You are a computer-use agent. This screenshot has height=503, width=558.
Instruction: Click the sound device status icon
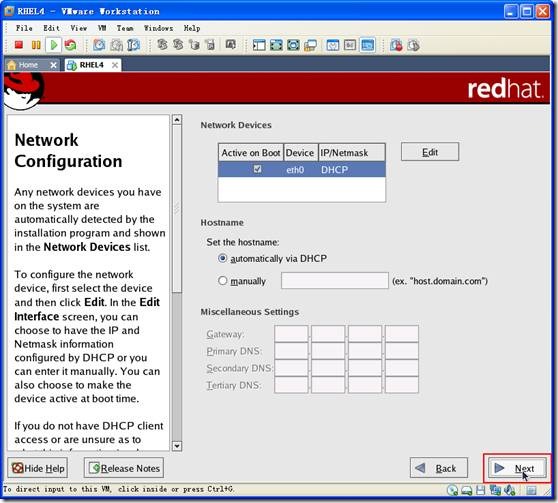[510, 491]
